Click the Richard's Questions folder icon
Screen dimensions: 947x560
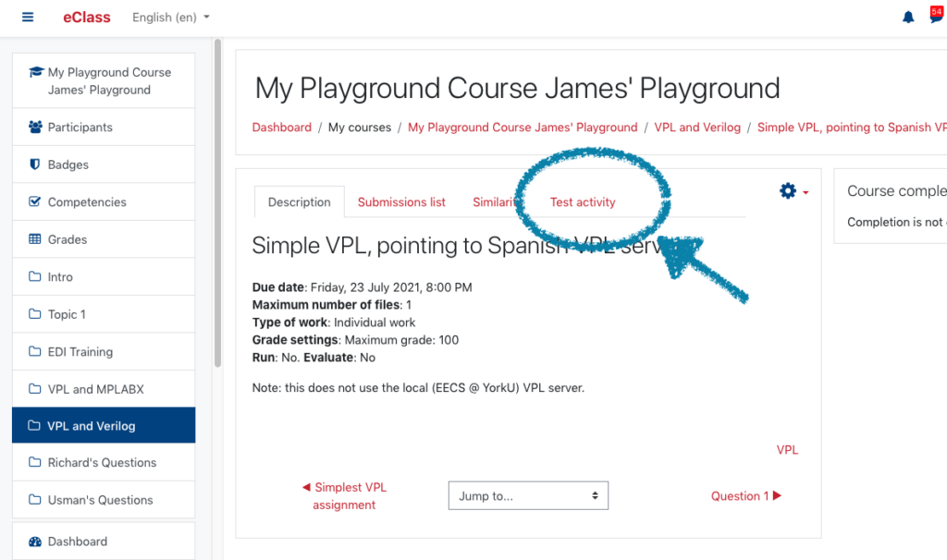pos(35,462)
